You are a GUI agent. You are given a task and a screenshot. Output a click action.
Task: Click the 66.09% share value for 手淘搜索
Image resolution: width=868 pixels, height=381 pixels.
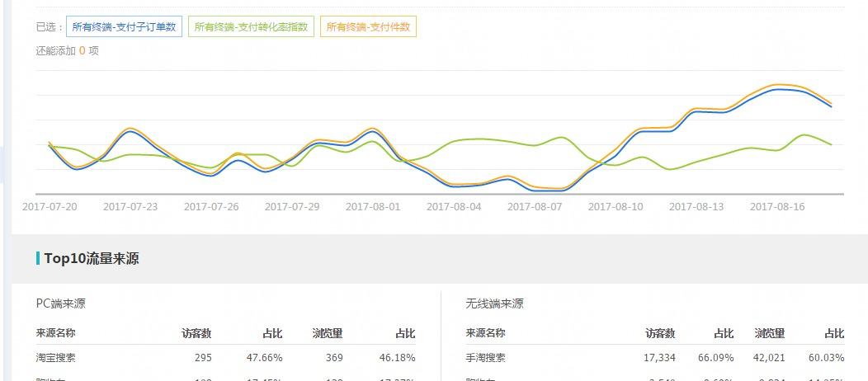[x=715, y=358]
